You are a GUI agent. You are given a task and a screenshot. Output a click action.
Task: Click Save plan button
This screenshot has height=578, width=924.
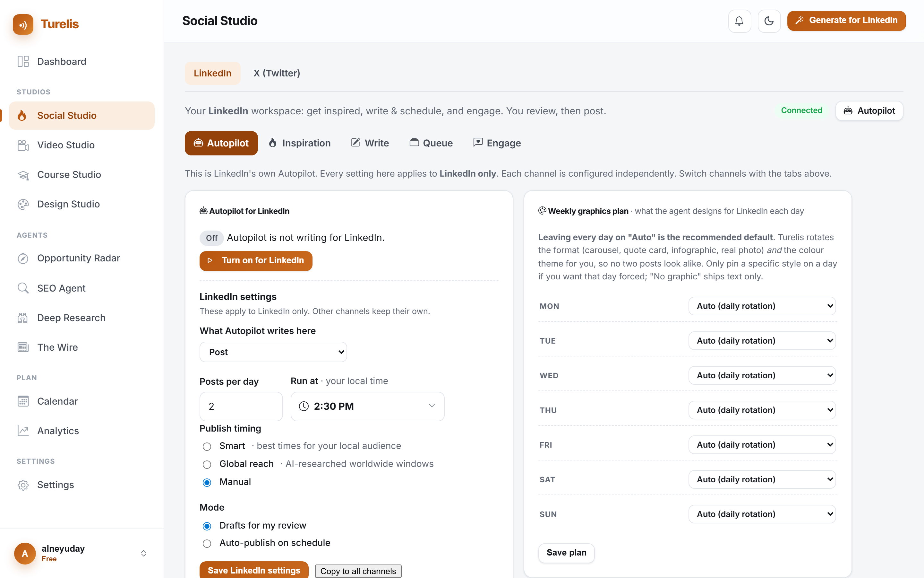click(566, 553)
